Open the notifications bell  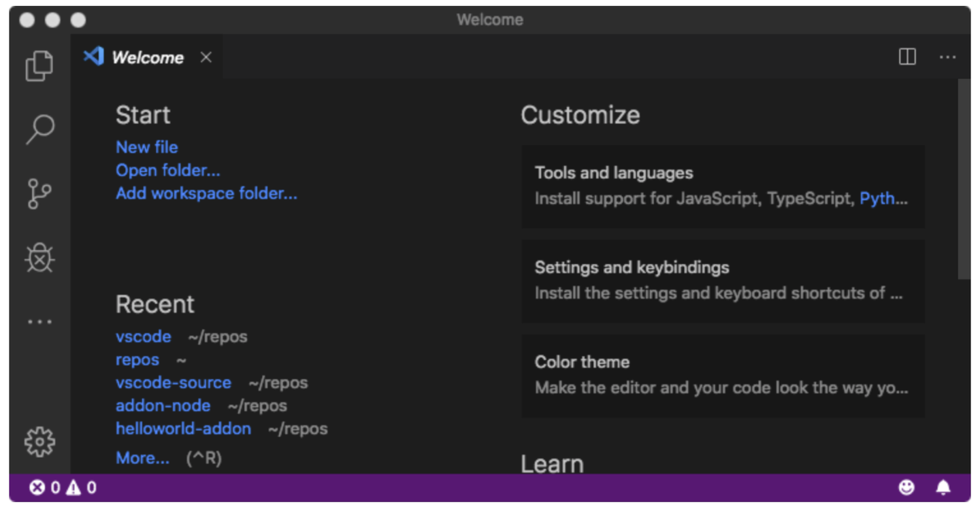(x=943, y=487)
